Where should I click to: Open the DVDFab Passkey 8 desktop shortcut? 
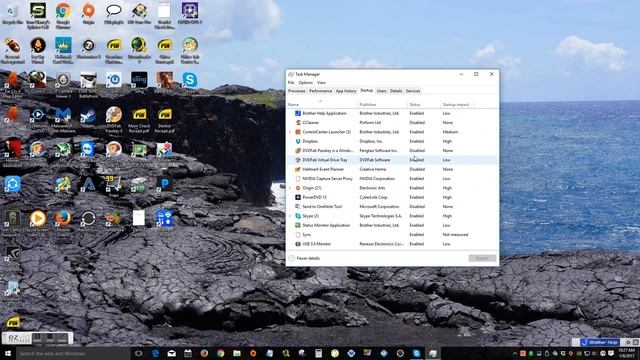(113, 121)
